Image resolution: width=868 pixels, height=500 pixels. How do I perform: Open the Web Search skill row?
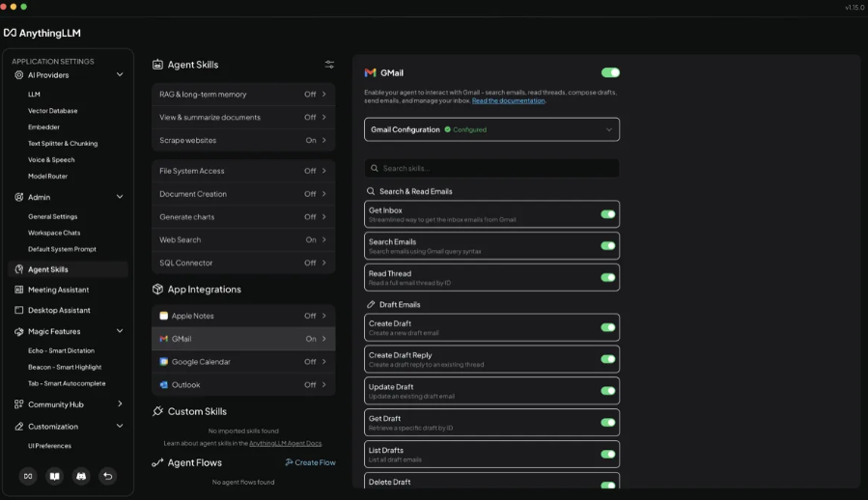pos(243,239)
